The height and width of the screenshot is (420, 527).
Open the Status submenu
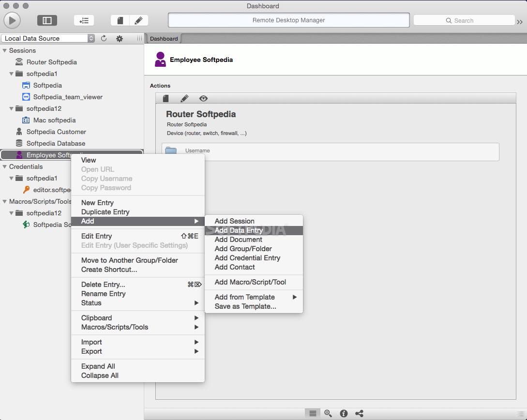click(138, 303)
